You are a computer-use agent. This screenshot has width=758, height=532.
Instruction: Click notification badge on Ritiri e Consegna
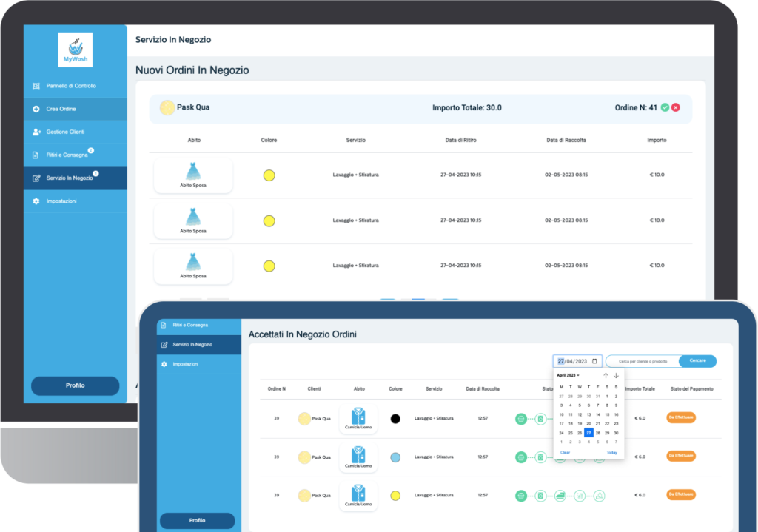[x=91, y=150]
